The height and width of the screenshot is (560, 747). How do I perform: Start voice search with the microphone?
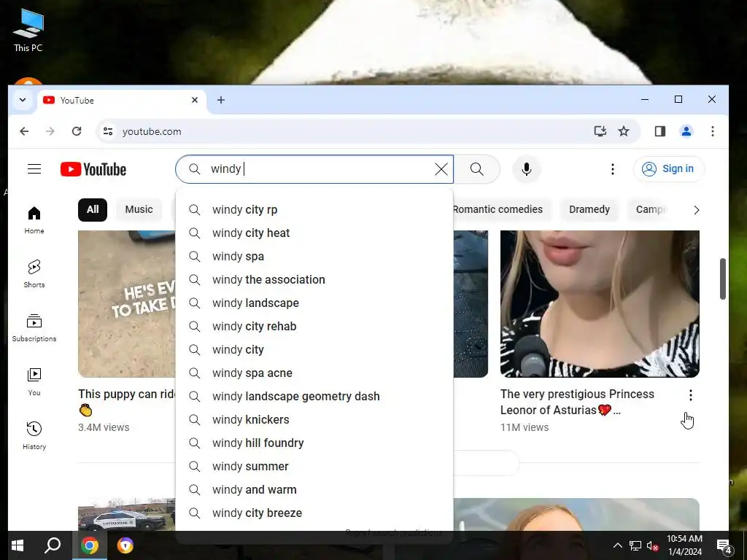click(x=527, y=169)
